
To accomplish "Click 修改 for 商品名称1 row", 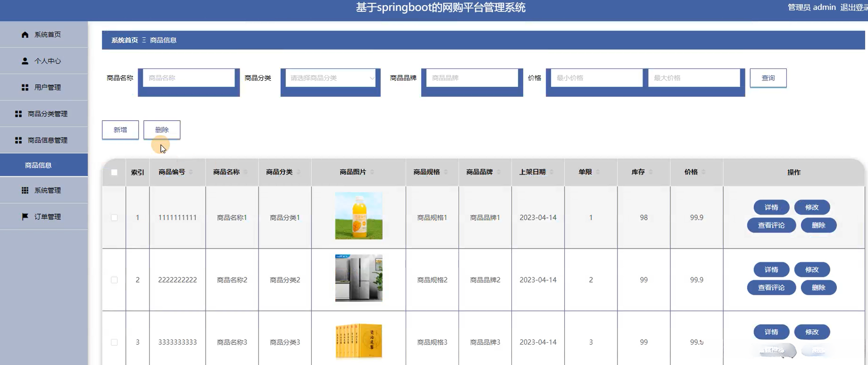I will 812,207.
